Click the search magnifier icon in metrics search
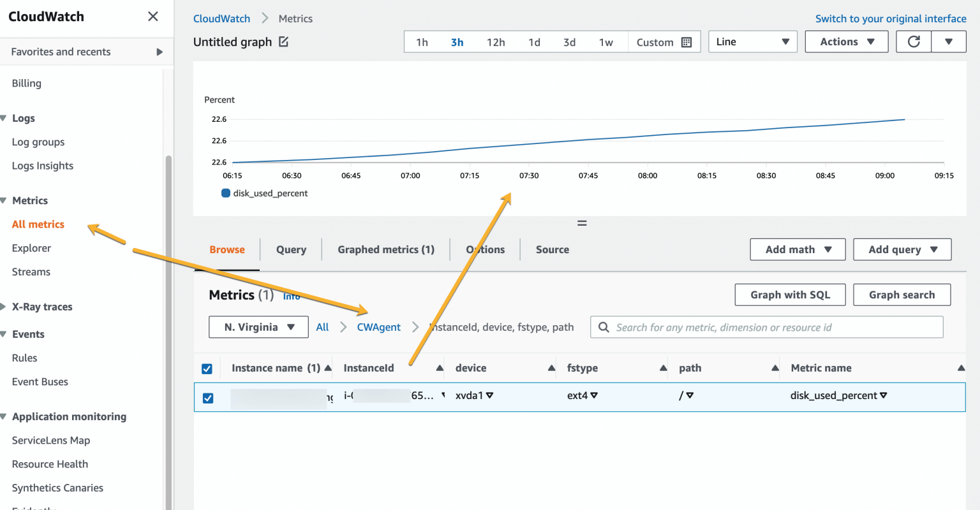 604,328
